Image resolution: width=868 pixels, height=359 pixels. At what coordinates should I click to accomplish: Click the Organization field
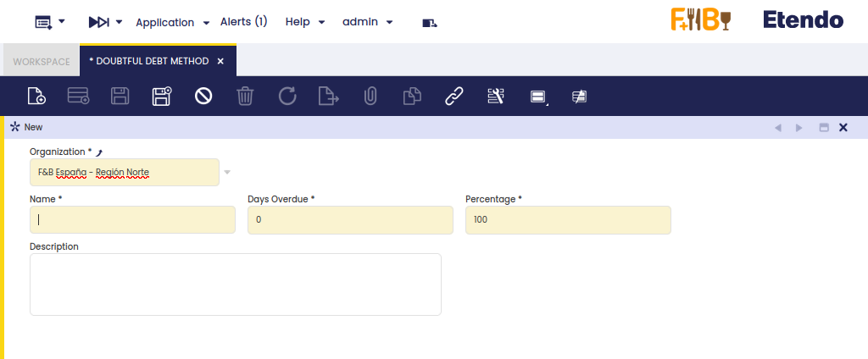(x=125, y=173)
